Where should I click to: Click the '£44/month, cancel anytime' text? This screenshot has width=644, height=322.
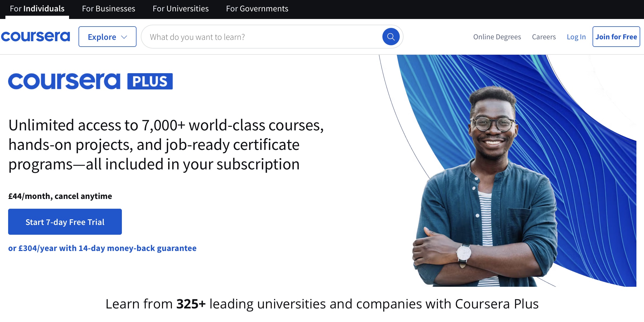[60, 196]
